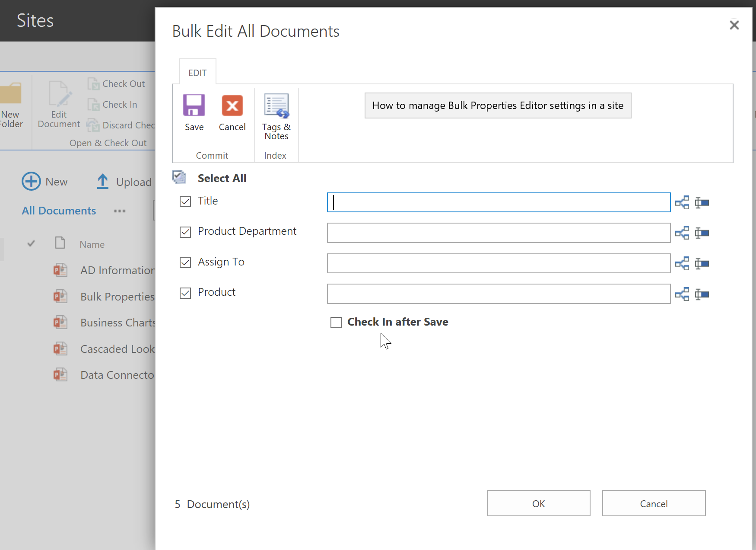The width and height of the screenshot is (756, 550).
Task: Uncheck the Product checkbox
Action: [x=185, y=293]
